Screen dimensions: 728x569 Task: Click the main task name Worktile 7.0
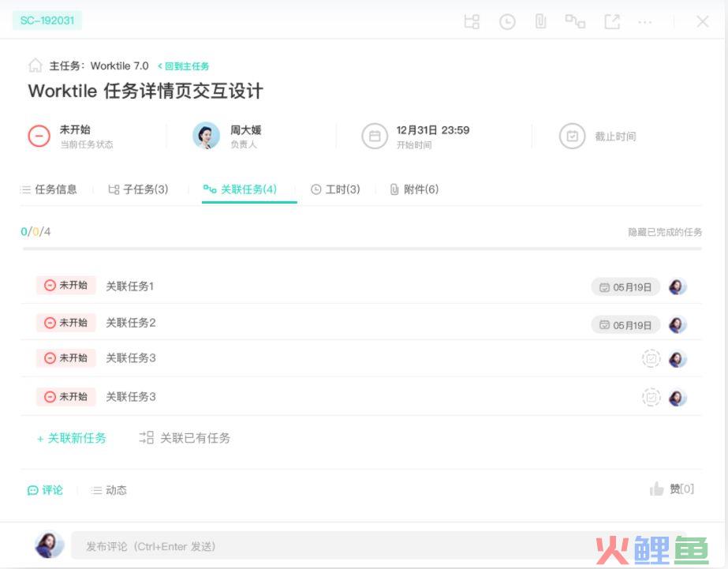[x=119, y=66]
